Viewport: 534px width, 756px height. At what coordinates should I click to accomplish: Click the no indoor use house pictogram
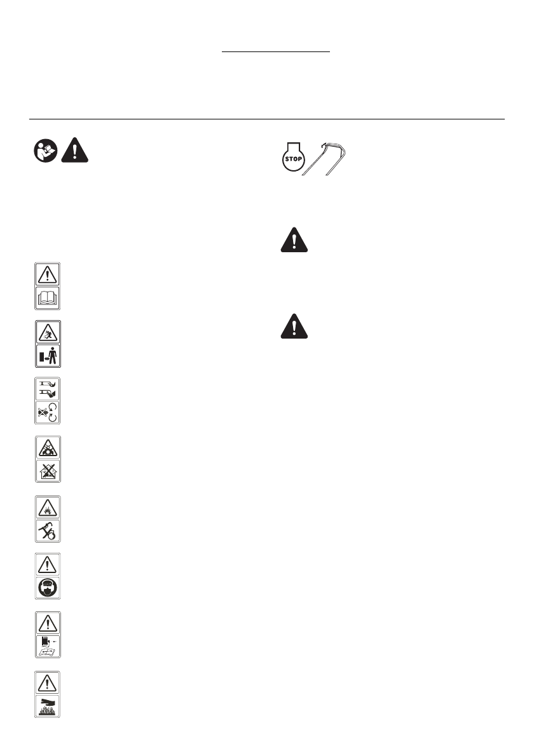click(x=48, y=471)
